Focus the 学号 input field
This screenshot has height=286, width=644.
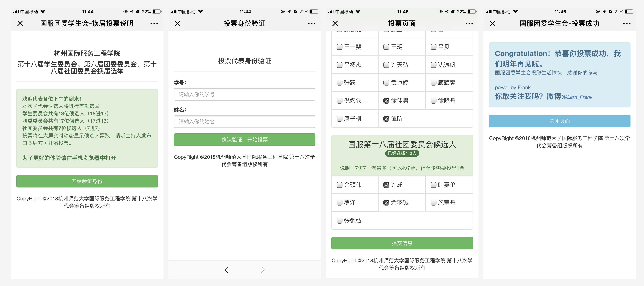coord(245,94)
